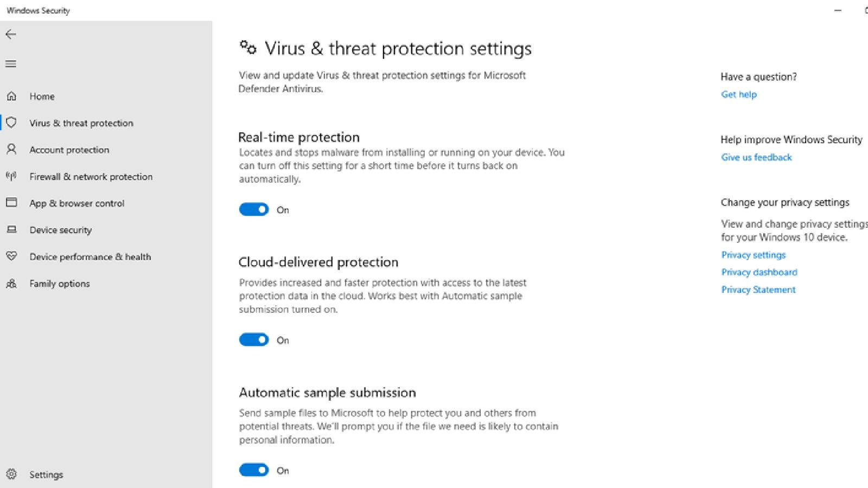Click the Virus & threat protection shield icon
The image size is (868, 488).
pyautogui.click(x=11, y=123)
